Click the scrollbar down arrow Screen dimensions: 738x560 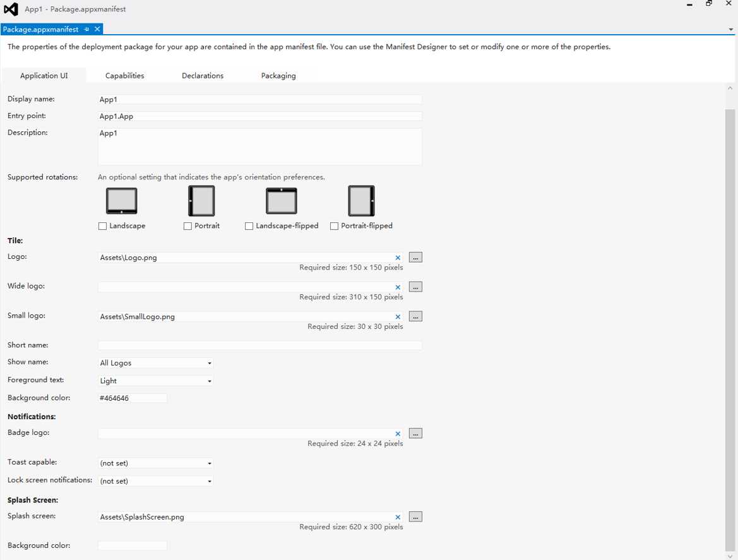tap(730, 556)
